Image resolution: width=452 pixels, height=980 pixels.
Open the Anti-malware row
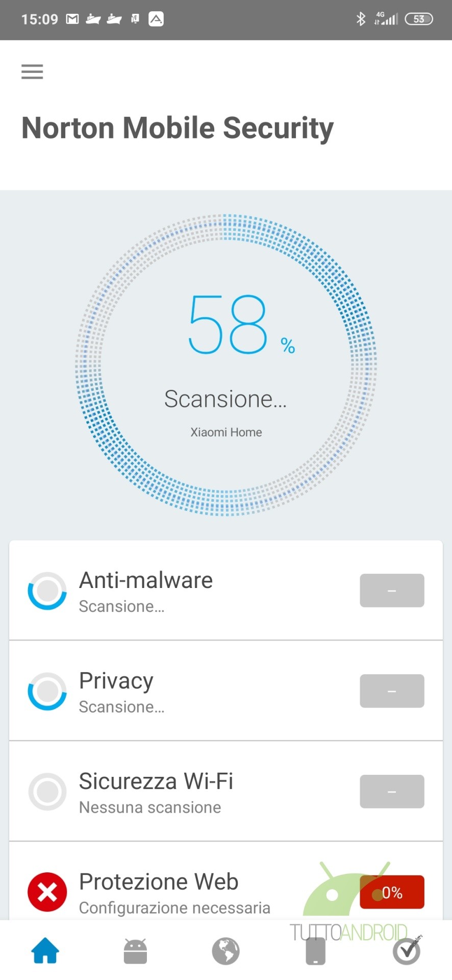(226, 591)
